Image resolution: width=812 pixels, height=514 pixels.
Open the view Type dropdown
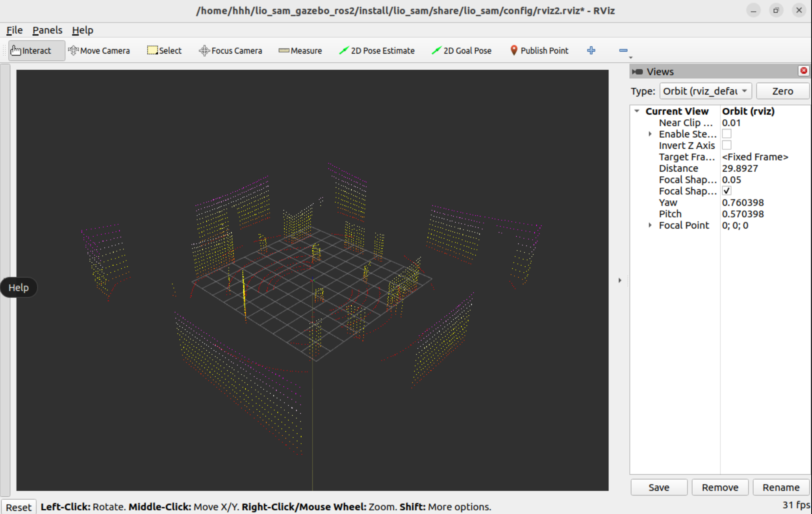coord(705,91)
